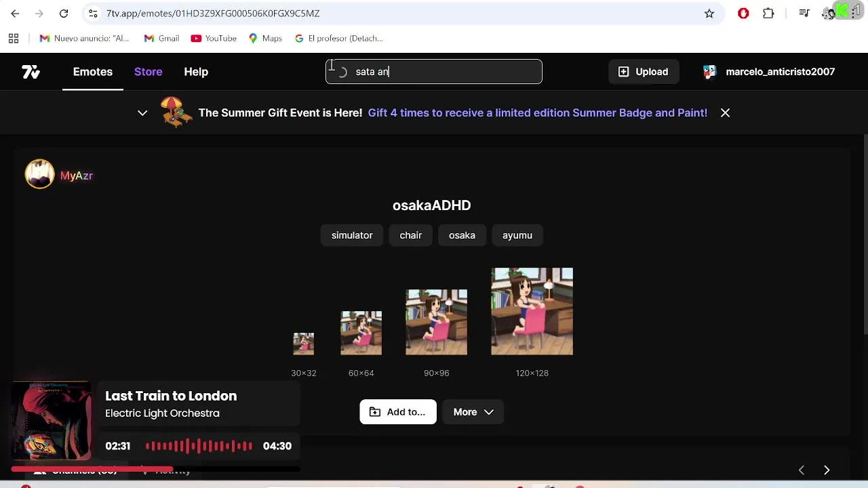This screenshot has width=868, height=488.
Task: Open the MyAzr username link
Action: [77, 176]
